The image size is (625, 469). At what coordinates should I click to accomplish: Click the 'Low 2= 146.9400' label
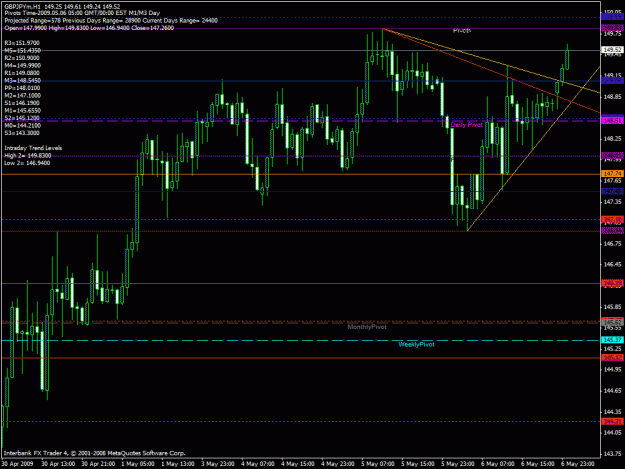pos(27,163)
